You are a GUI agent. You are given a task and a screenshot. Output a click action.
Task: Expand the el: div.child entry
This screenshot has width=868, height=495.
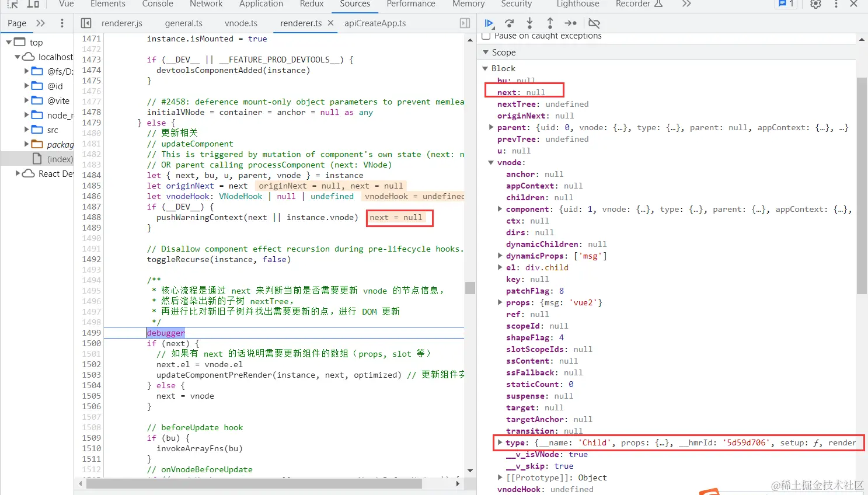click(x=500, y=267)
